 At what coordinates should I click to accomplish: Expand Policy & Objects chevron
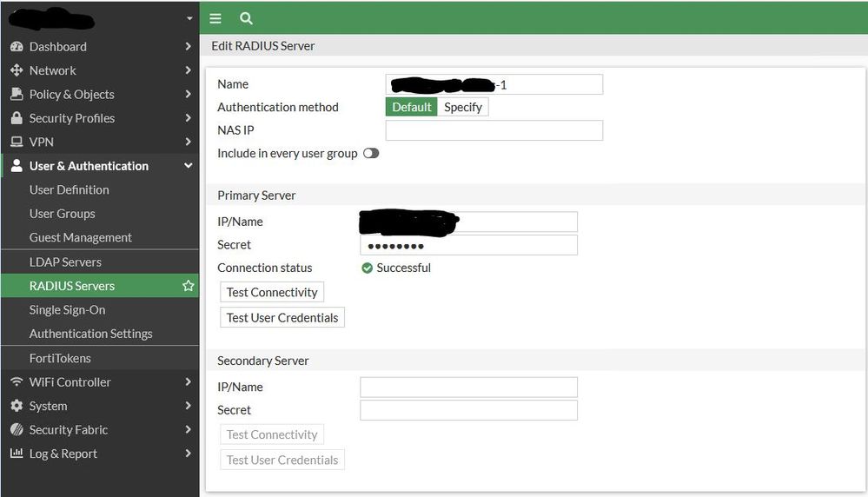pyautogui.click(x=189, y=94)
